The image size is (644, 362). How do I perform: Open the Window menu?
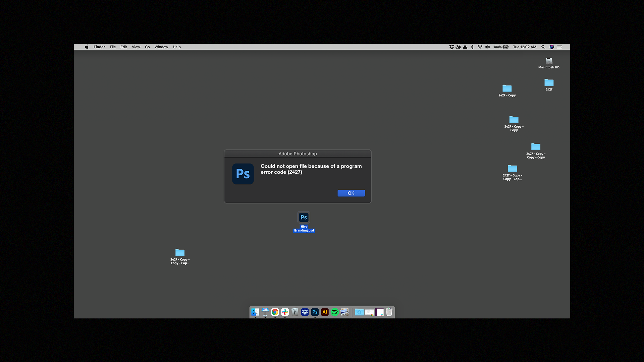pyautogui.click(x=161, y=47)
